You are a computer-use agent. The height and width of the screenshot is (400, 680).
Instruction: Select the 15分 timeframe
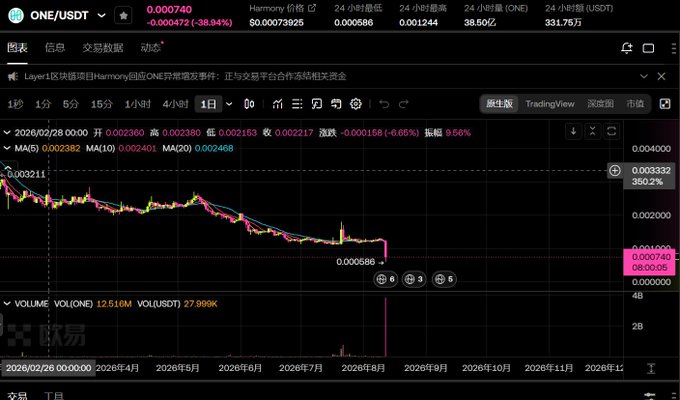pos(101,104)
